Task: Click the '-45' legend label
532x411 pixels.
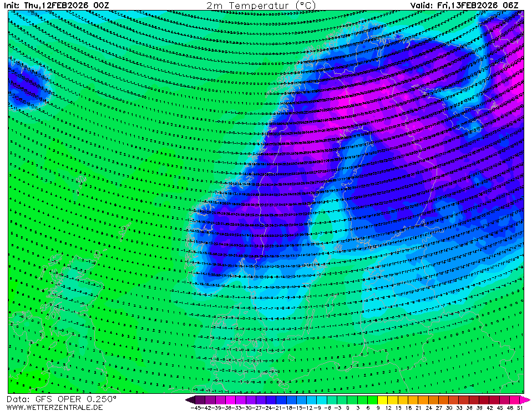Action: (195, 408)
